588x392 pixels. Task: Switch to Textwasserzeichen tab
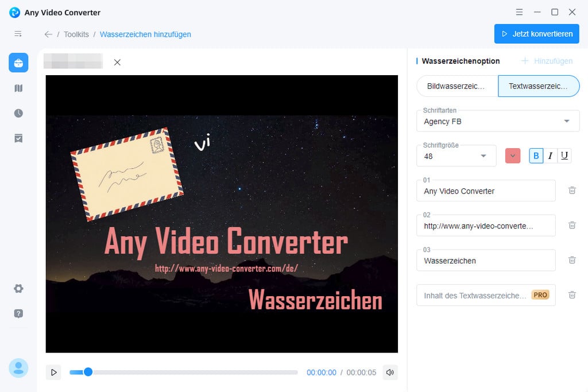(539, 86)
